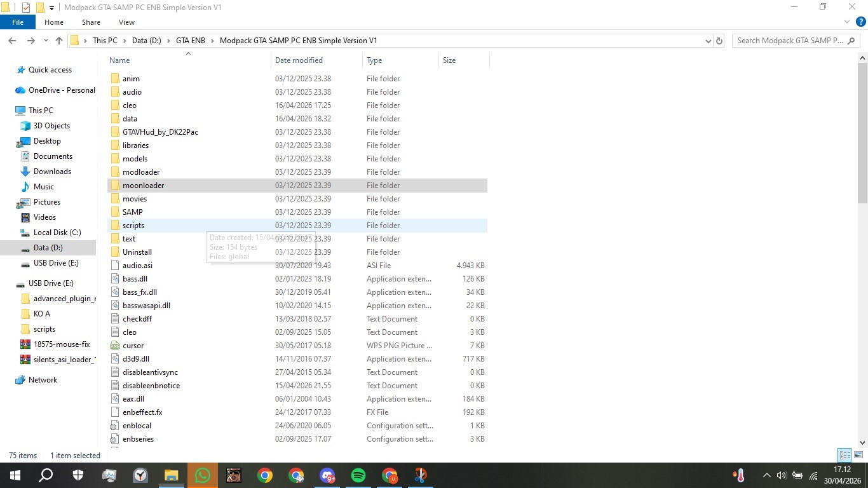
Task: Open Discord from the taskbar
Action: coord(327,475)
